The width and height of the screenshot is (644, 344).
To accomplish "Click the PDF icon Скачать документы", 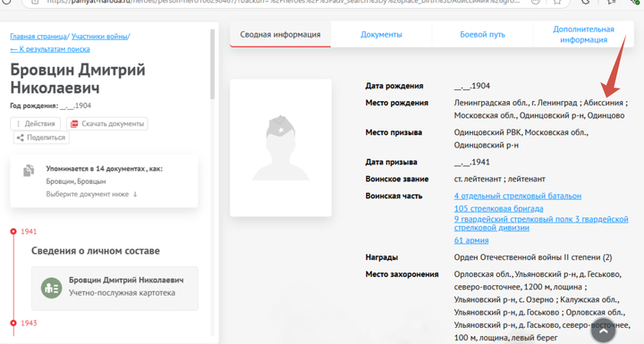I will coord(74,123).
